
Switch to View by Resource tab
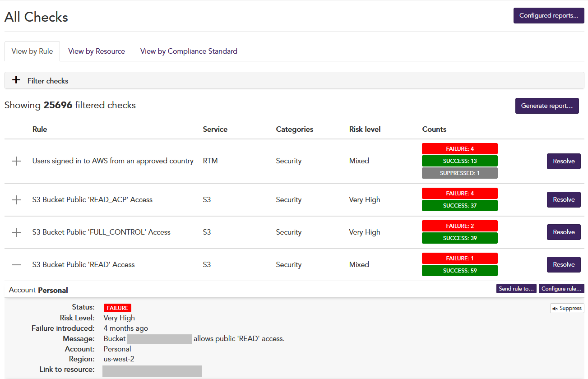pyautogui.click(x=97, y=51)
